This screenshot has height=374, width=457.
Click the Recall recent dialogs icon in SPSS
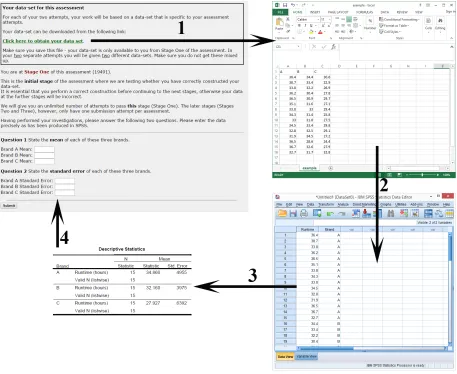tap(317, 213)
